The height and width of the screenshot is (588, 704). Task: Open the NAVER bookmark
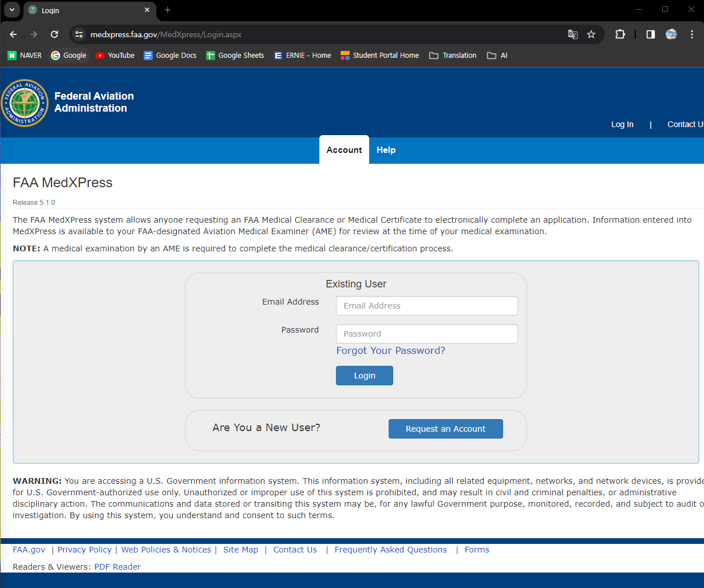[x=25, y=56]
